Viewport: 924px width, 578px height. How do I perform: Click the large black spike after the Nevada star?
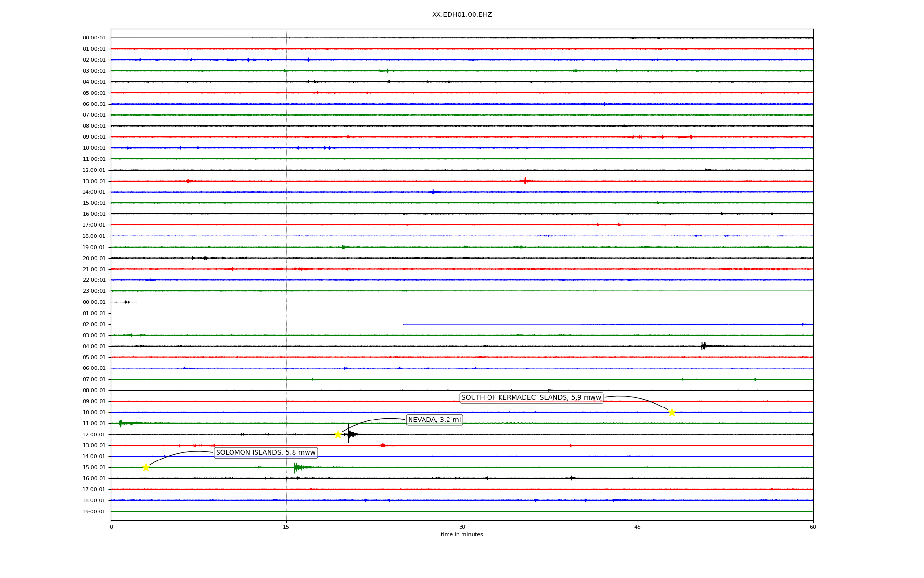click(x=349, y=434)
